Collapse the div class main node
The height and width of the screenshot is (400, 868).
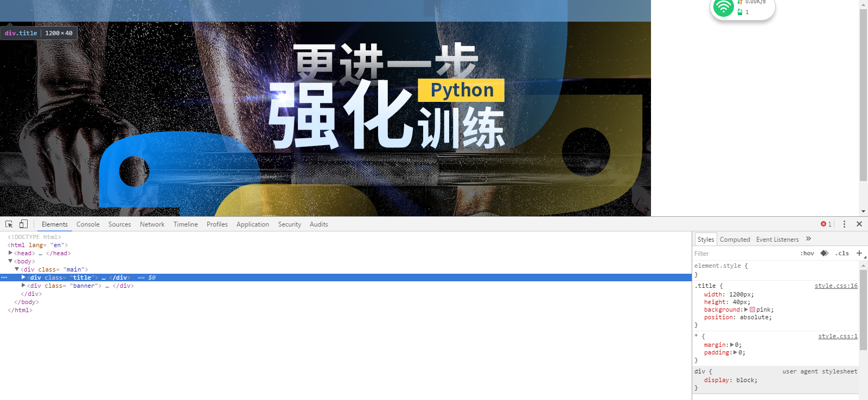17,269
